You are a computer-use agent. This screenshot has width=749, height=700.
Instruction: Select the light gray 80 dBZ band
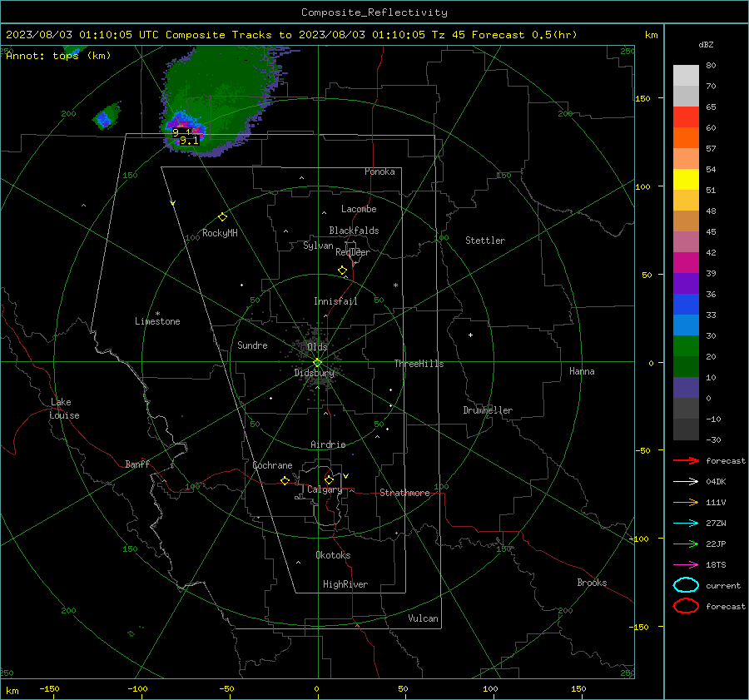[686, 76]
